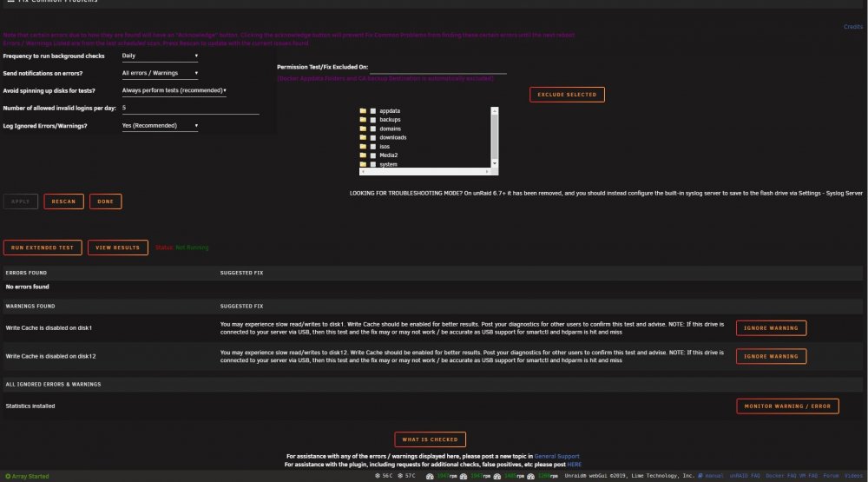Screen dimensions: 868x482
Task: Select the downloads folder name
Action: tap(393, 137)
